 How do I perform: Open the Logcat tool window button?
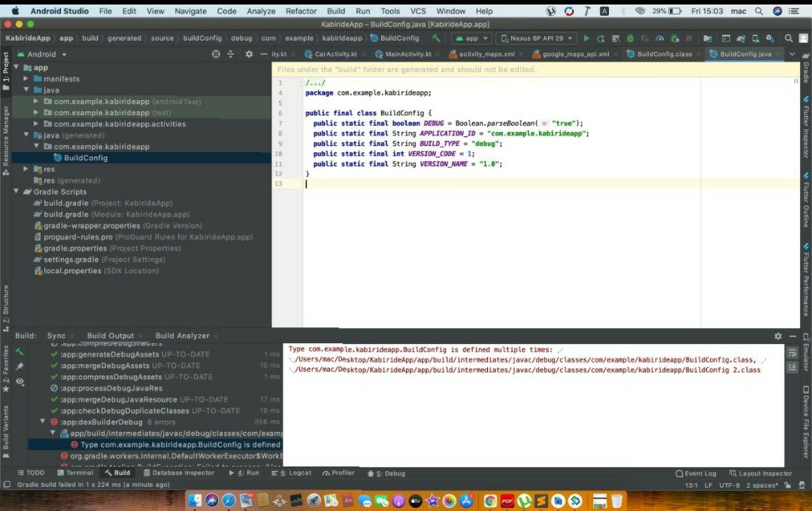click(x=292, y=473)
